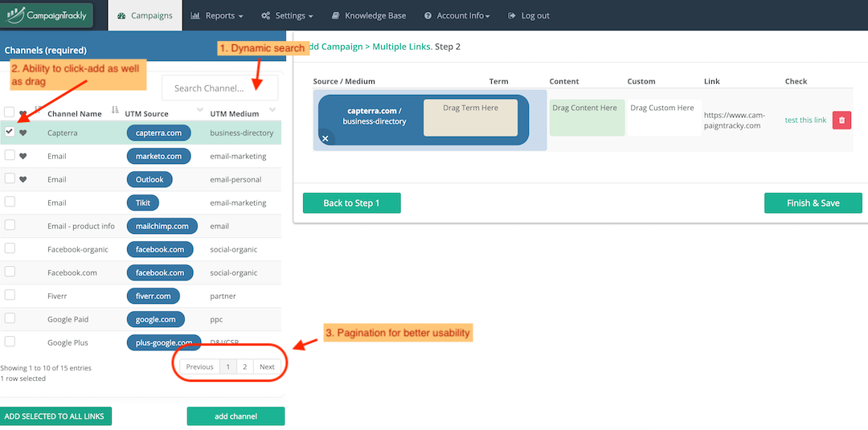Click heart icon on Outlook row
The width and height of the screenshot is (868, 430).
pyautogui.click(x=23, y=179)
